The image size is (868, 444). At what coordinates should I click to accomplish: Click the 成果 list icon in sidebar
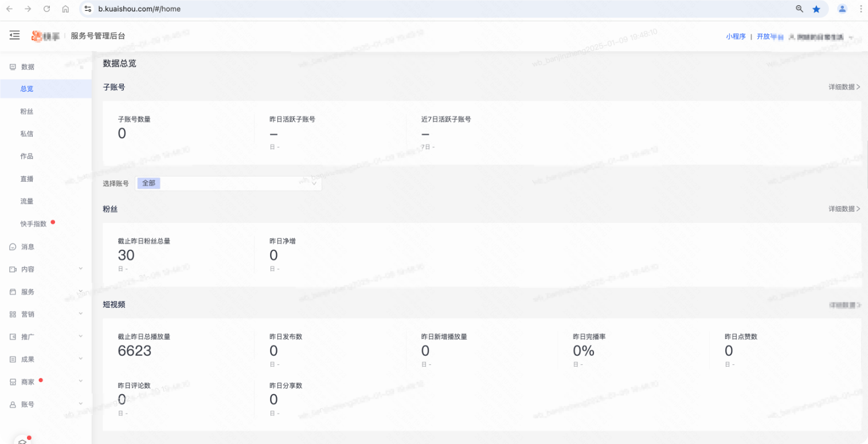pos(13,359)
